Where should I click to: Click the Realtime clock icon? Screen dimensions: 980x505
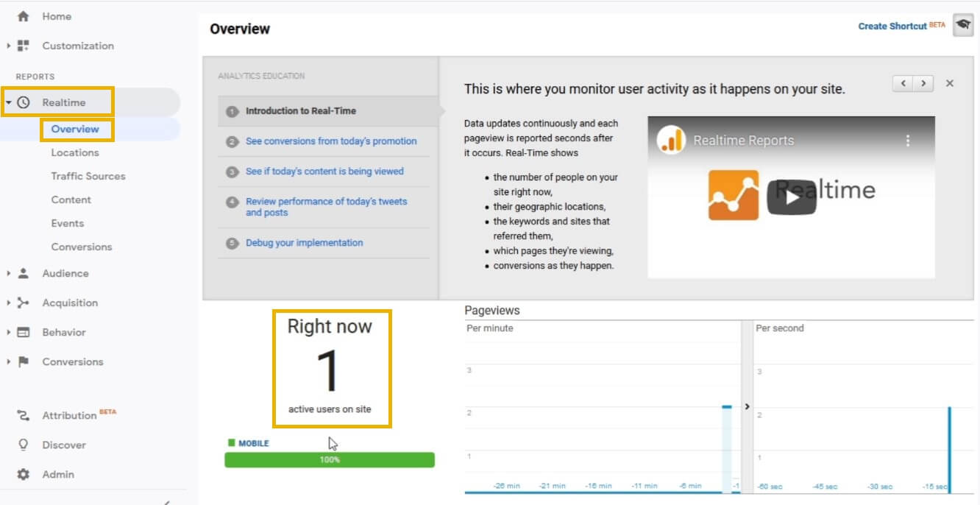tap(24, 102)
